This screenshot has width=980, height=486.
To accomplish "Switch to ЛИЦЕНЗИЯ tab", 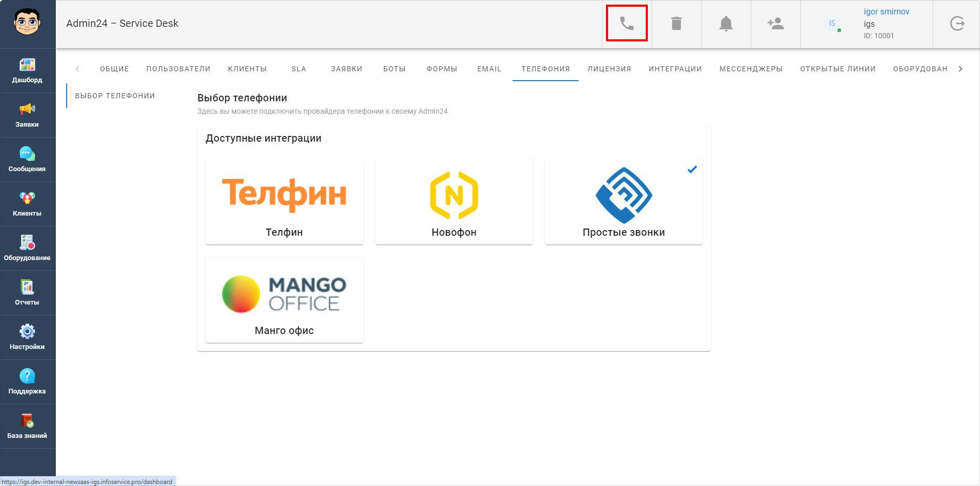I will click(609, 69).
